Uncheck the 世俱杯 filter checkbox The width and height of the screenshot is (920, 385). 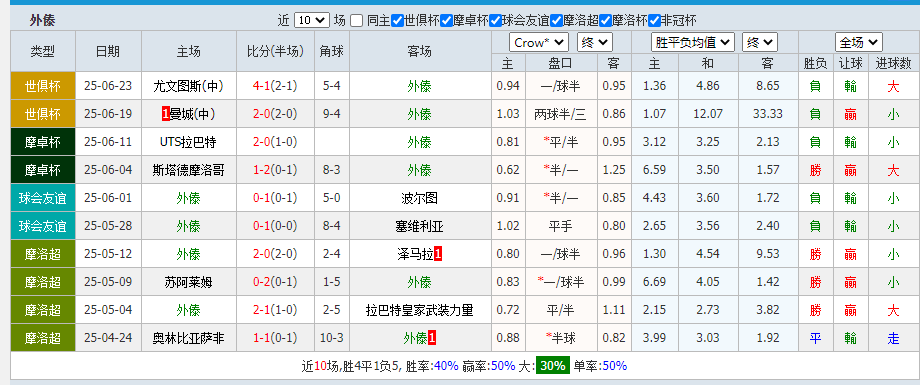[x=397, y=21]
